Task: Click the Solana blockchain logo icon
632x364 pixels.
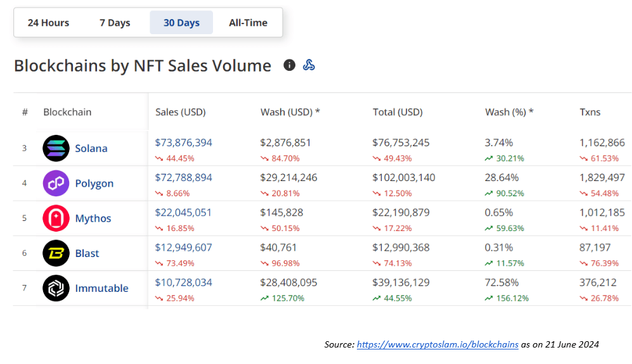Action: (56, 148)
